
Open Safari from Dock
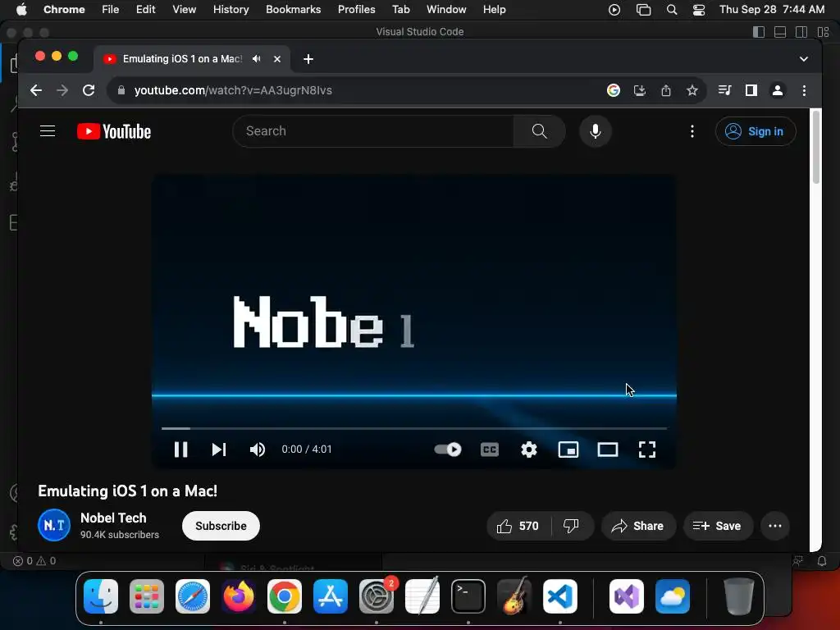[x=193, y=596]
